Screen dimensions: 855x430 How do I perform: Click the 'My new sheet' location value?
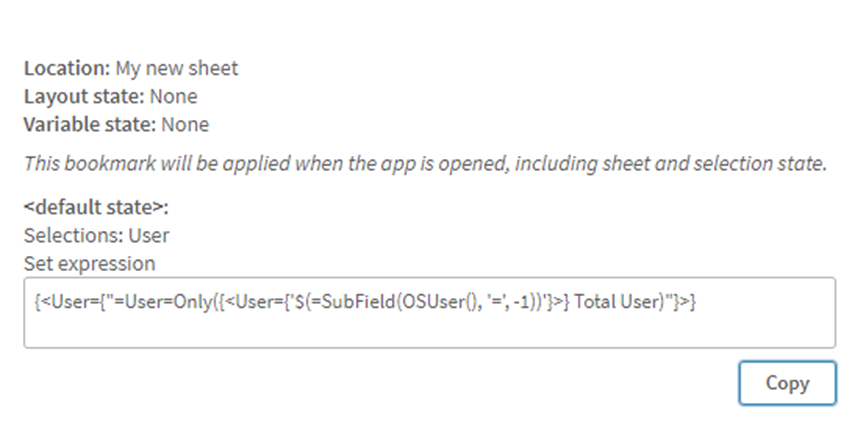point(177,69)
